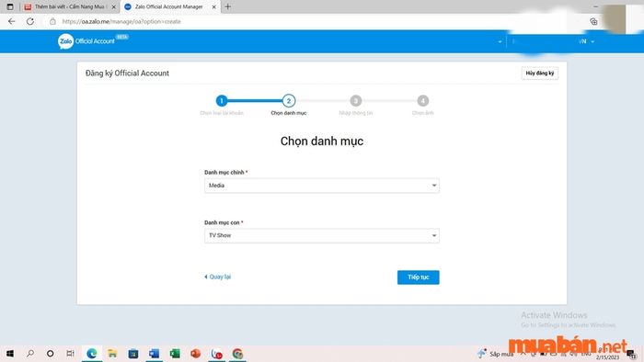Click Tiếp tục button

(x=418, y=277)
